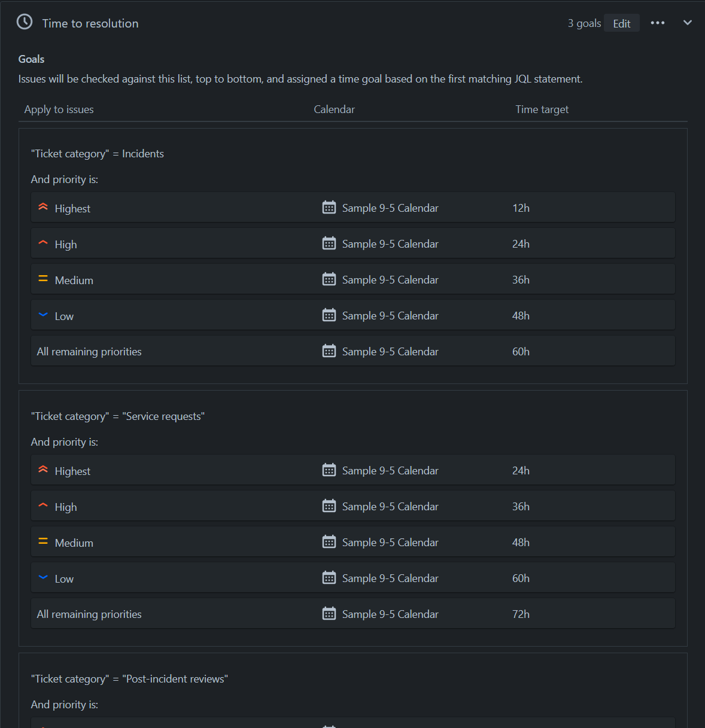Click Medium priority icon under Incidents
Screen dimensions: 705x728
point(43,279)
